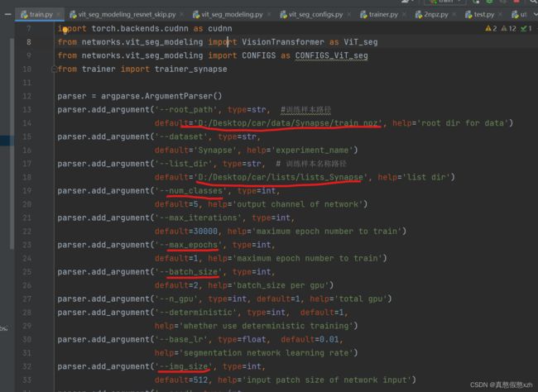The height and width of the screenshot is (392, 538).
Task: Click line number 14 in the gutter
Action: tap(26, 123)
